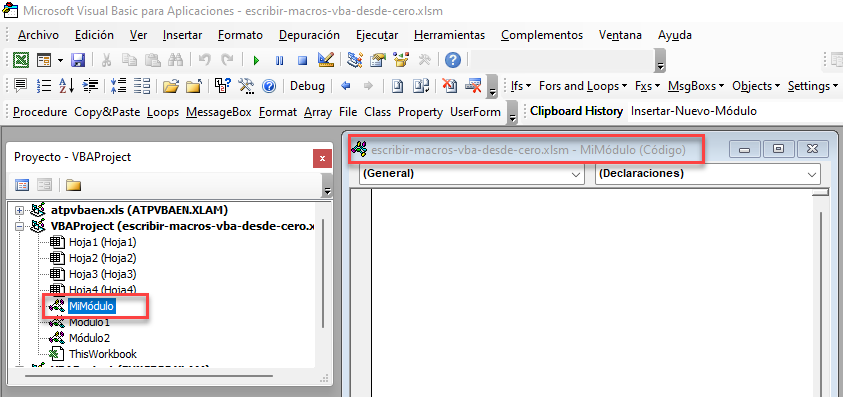Open the Fors and Loops dropdown
Image resolution: width=843 pixels, height=397 pixels.
click(583, 86)
